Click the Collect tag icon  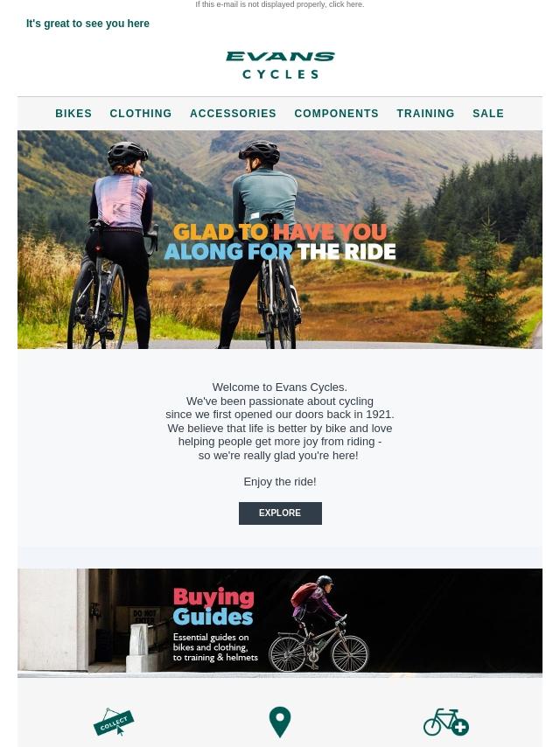click(114, 722)
